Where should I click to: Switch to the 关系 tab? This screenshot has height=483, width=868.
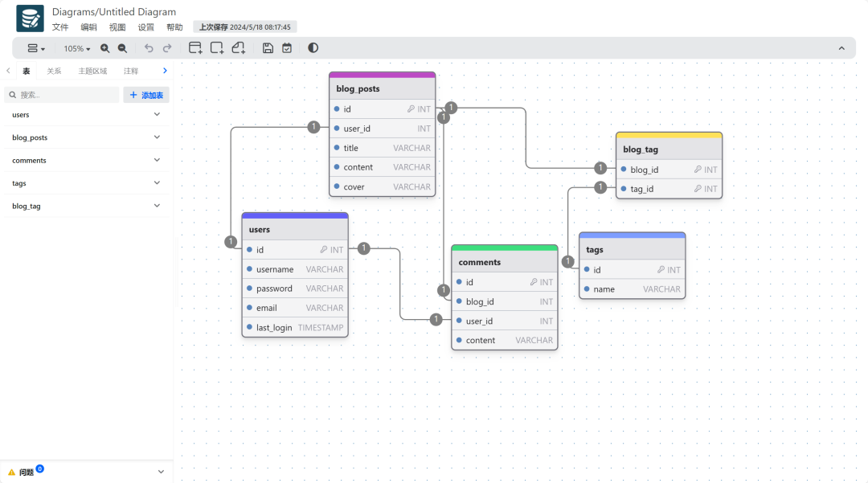tap(54, 71)
